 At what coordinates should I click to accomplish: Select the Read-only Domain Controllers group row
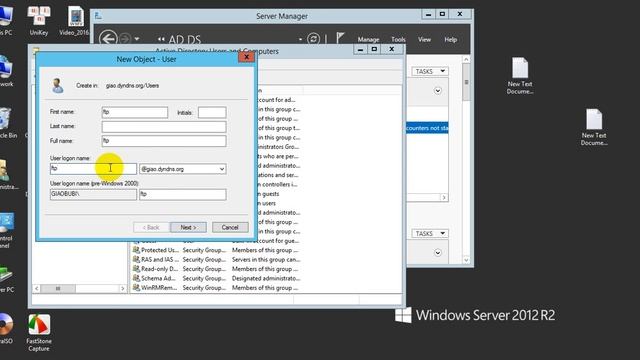216,269
